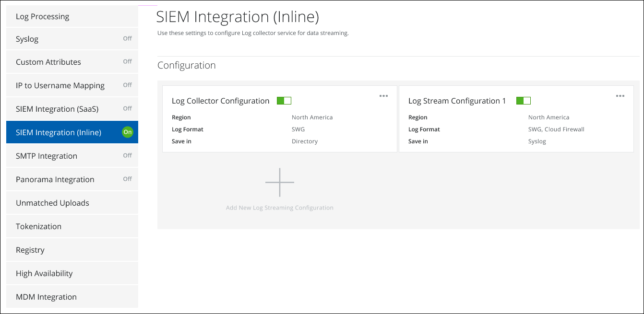Viewport: 644px width, 314px height.
Task: Click the plus icon to add configuration
Action: pos(280,182)
